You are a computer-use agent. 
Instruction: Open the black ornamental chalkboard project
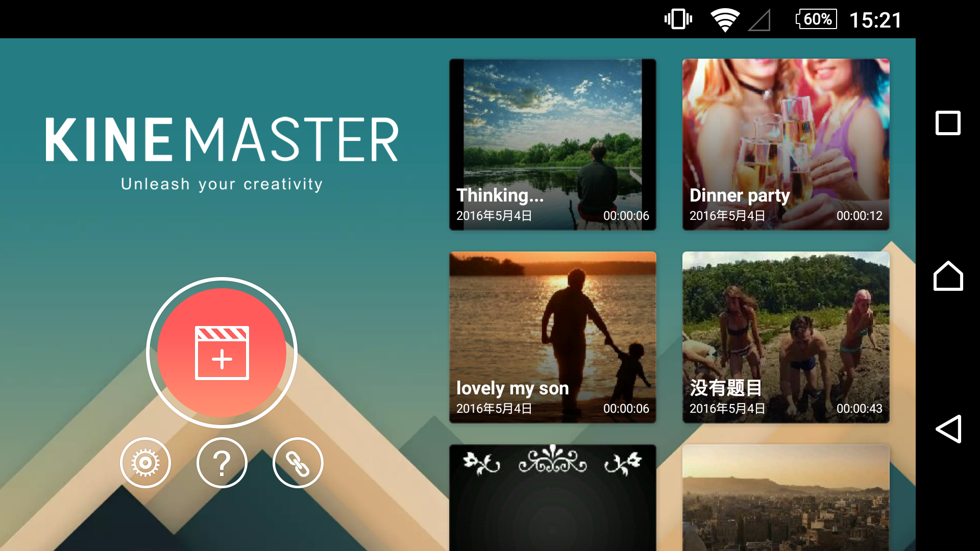[553, 497]
